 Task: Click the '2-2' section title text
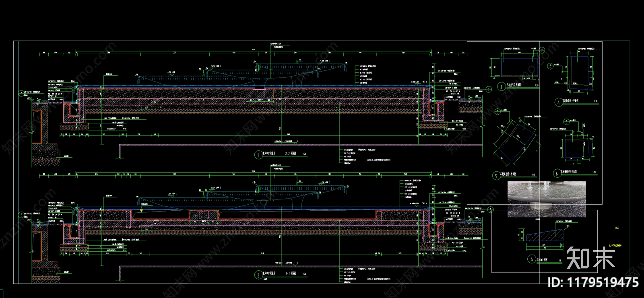[288, 154]
